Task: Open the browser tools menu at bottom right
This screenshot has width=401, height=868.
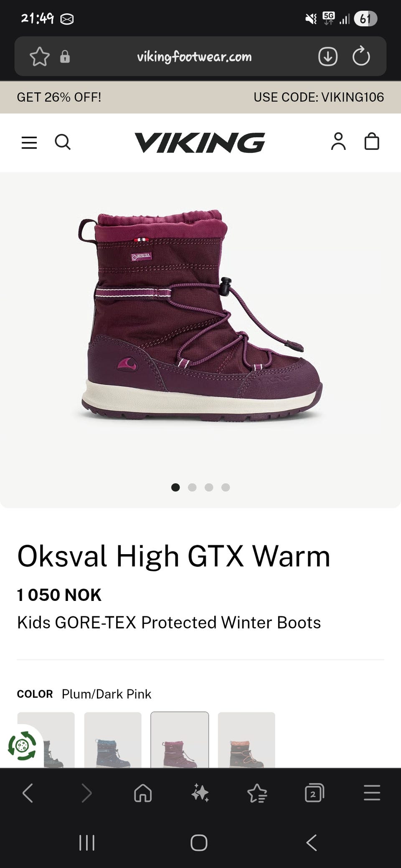Action: point(372,793)
